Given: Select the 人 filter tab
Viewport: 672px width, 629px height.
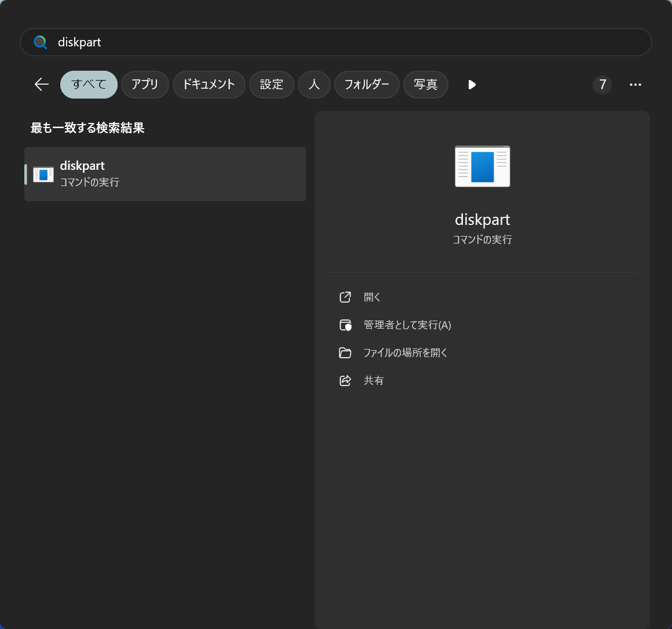Looking at the screenshot, I should (314, 85).
